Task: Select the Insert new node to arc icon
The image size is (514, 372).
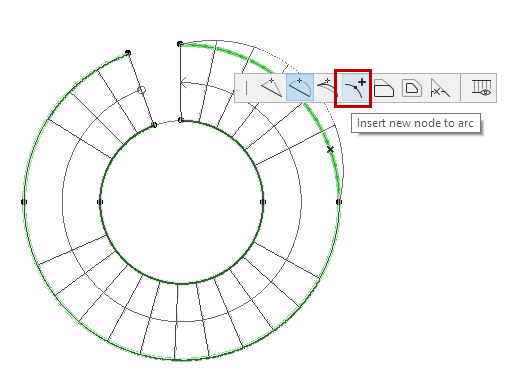Action: tap(355, 88)
